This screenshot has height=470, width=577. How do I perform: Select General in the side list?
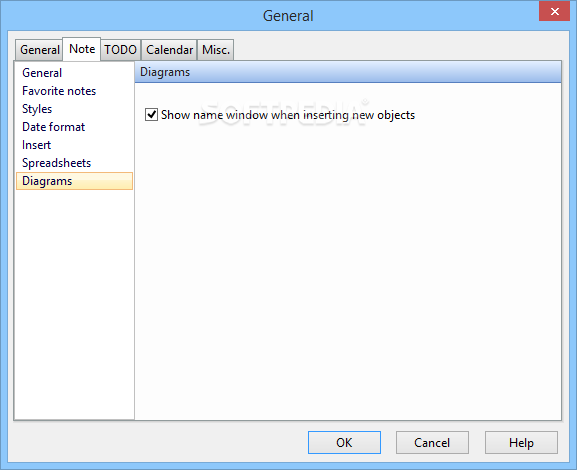tap(74, 73)
